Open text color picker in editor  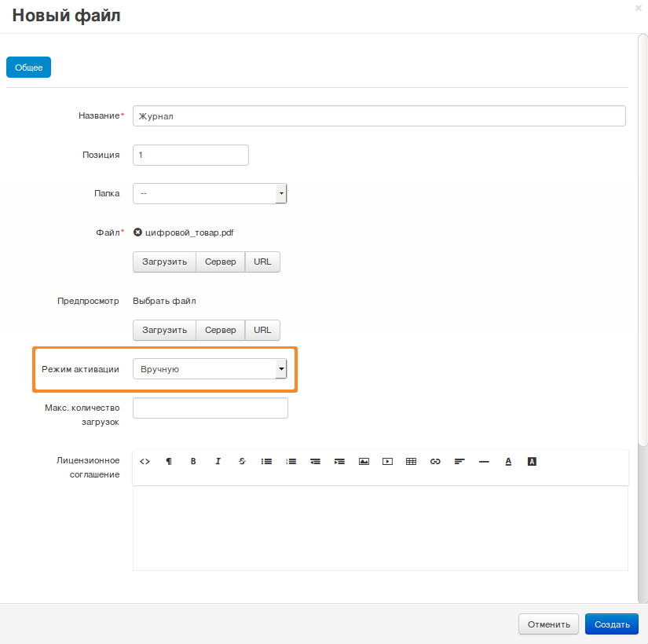[508, 462]
